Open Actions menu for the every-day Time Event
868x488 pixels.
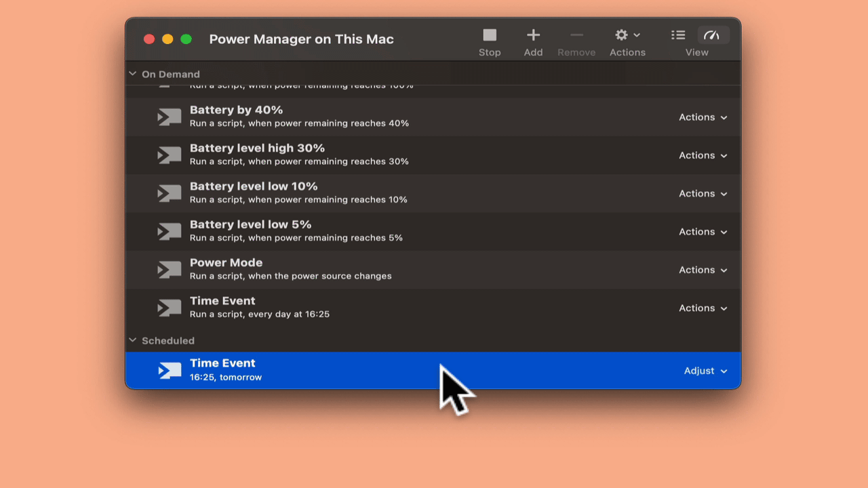[x=703, y=308]
